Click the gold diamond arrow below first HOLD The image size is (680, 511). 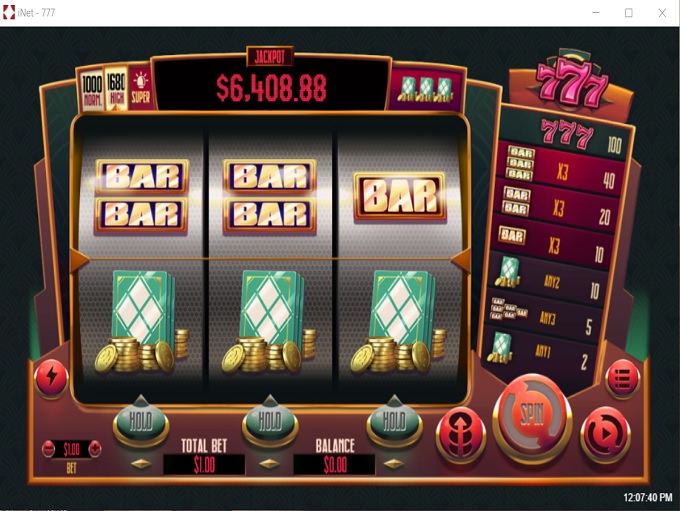click(141, 464)
